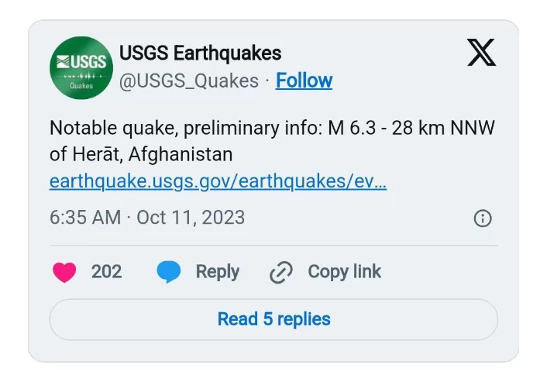This screenshot has height=392, width=547.
Task: Click the Reply text label
Action: [x=217, y=272]
